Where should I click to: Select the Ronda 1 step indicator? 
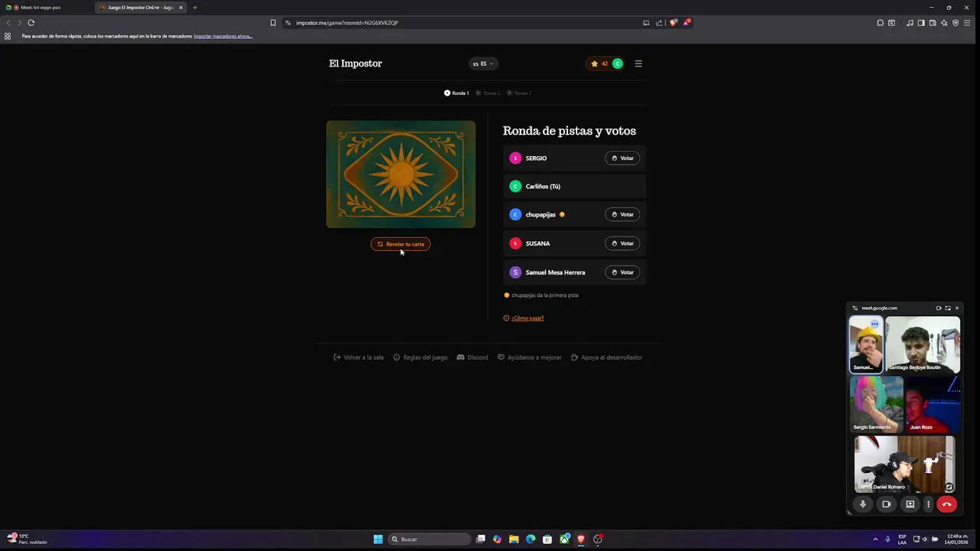coord(456,93)
